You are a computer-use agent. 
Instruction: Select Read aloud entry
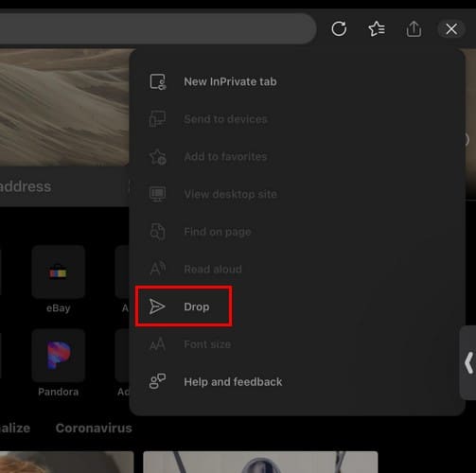(x=213, y=269)
